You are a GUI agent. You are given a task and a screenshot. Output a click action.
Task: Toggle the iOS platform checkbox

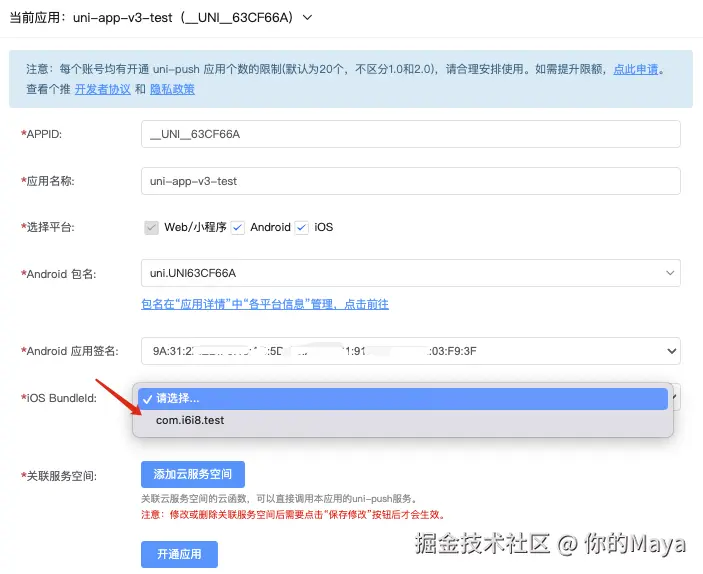tap(302, 227)
